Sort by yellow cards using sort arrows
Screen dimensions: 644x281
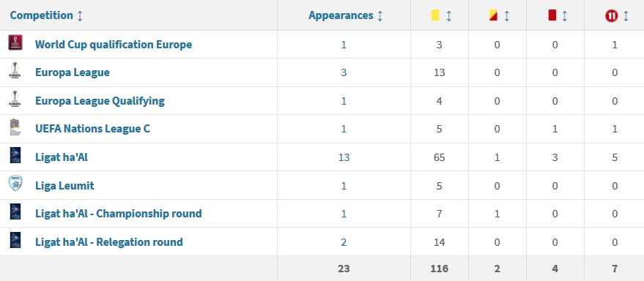[448, 15]
